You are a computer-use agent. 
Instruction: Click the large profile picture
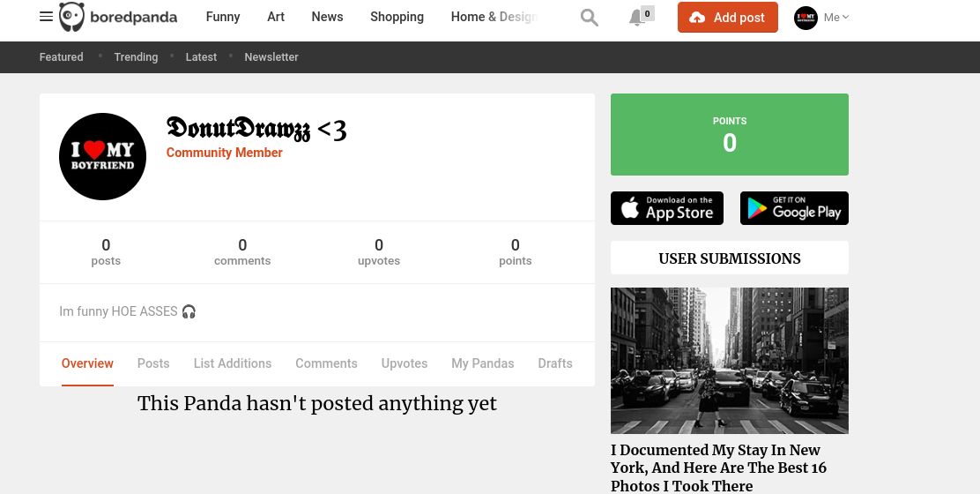(102, 156)
